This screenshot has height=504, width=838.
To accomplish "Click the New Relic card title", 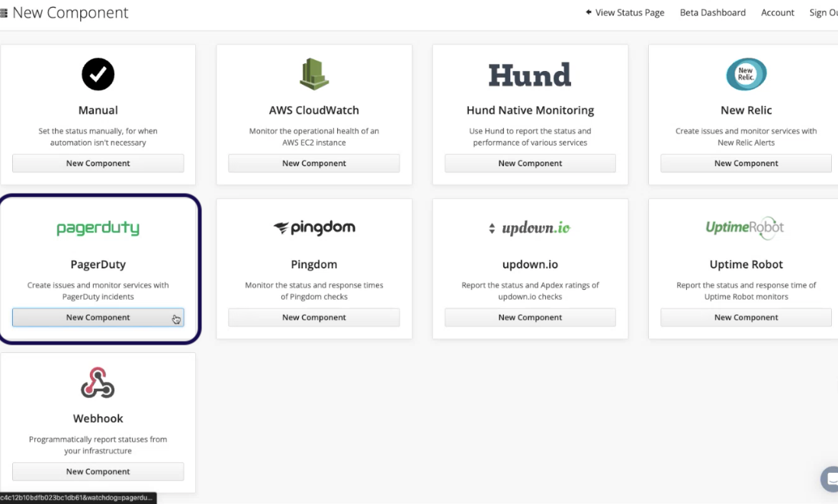I will 746,110.
